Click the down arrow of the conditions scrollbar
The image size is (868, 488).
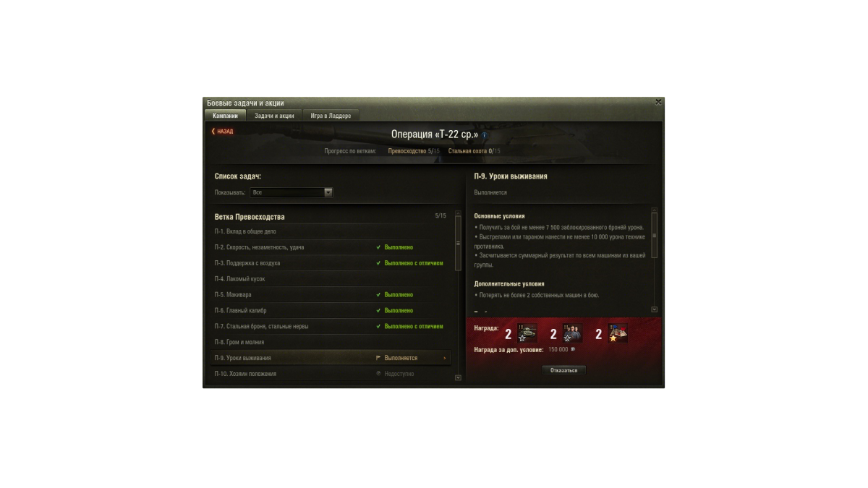tap(655, 309)
